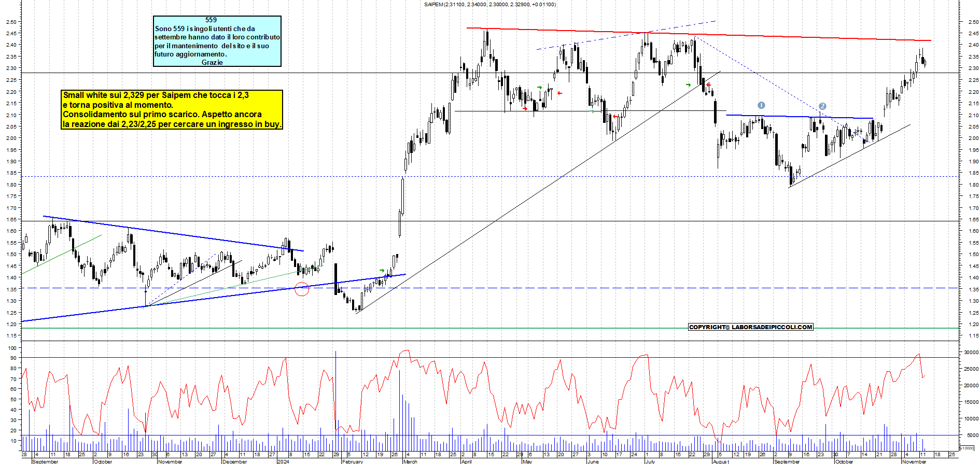This screenshot has height=464, width=980.
Task: Click 'Small white sui 2,329 per Saipem' line
Action: click(156, 95)
